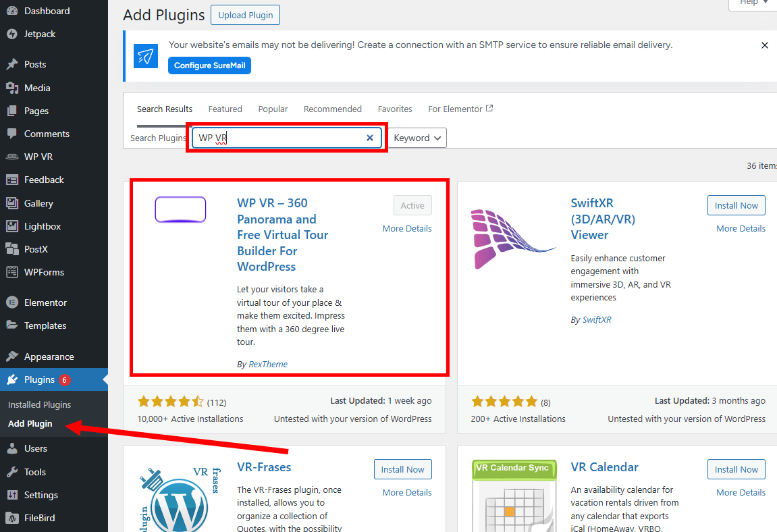The image size is (777, 532).
Task: Open the For Elementor tab
Action: click(460, 109)
